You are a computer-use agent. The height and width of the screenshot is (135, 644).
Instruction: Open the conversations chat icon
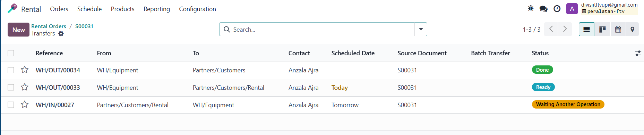543,9
